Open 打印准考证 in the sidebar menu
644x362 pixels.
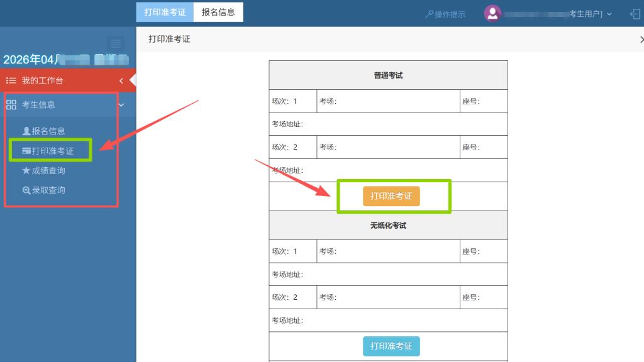coord(53,151)
